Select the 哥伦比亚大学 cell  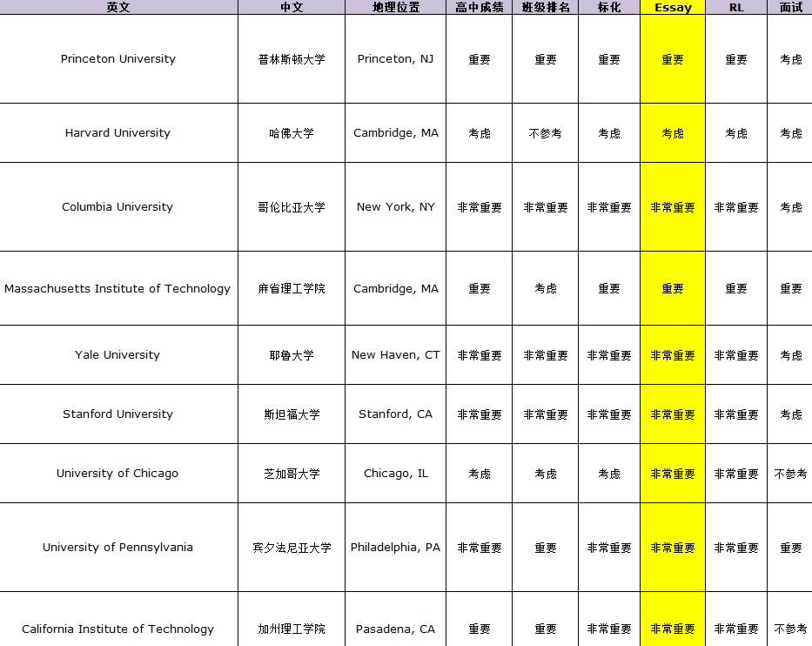click(292, 206)
